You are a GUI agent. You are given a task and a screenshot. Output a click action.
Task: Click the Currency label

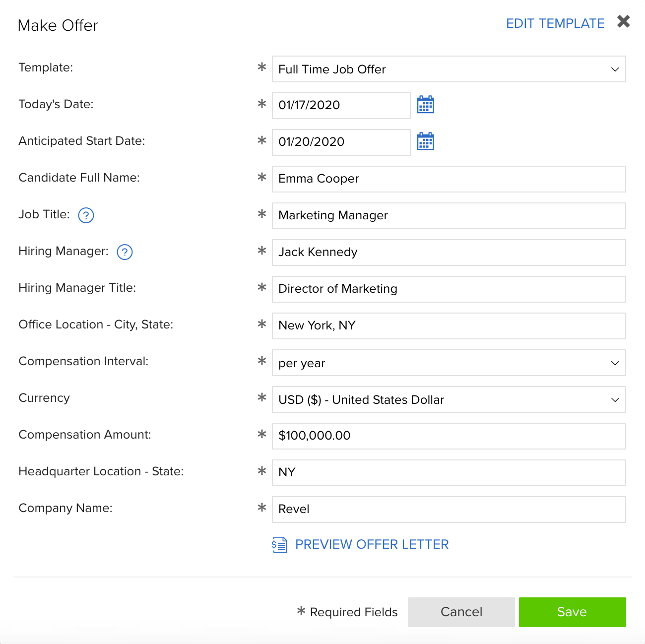coord(44,398)
